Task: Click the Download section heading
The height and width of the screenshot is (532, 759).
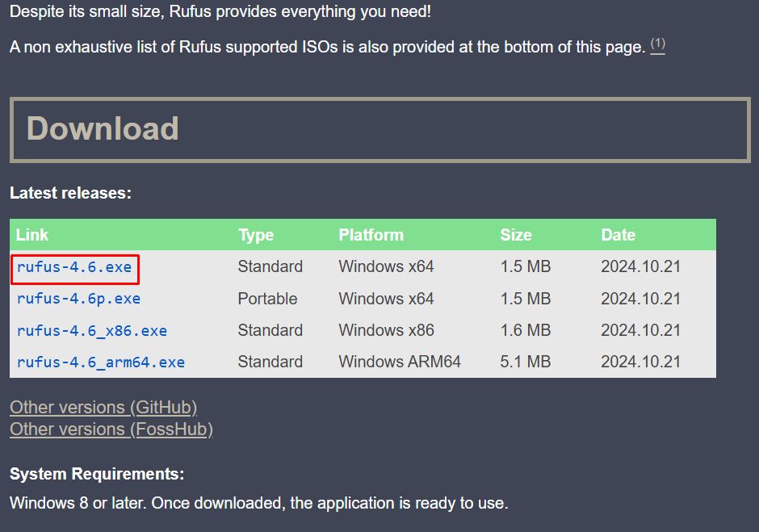Action: (103, 128)
